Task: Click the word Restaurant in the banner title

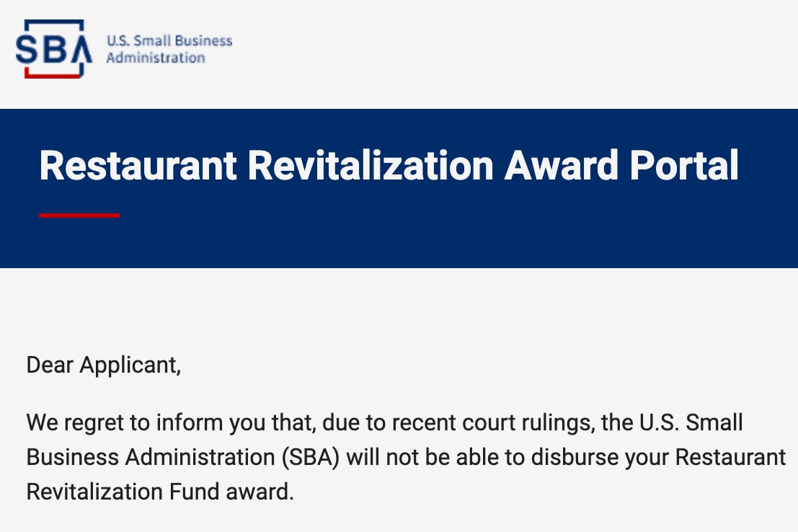Action: pyautogui.click(x=138, y=165)
